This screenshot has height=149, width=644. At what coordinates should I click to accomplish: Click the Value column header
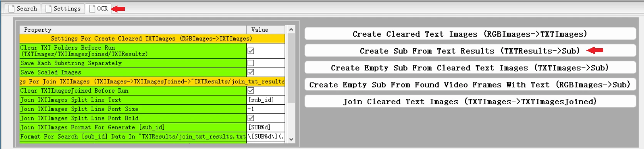pyautogui.click(x=266, y=30)
